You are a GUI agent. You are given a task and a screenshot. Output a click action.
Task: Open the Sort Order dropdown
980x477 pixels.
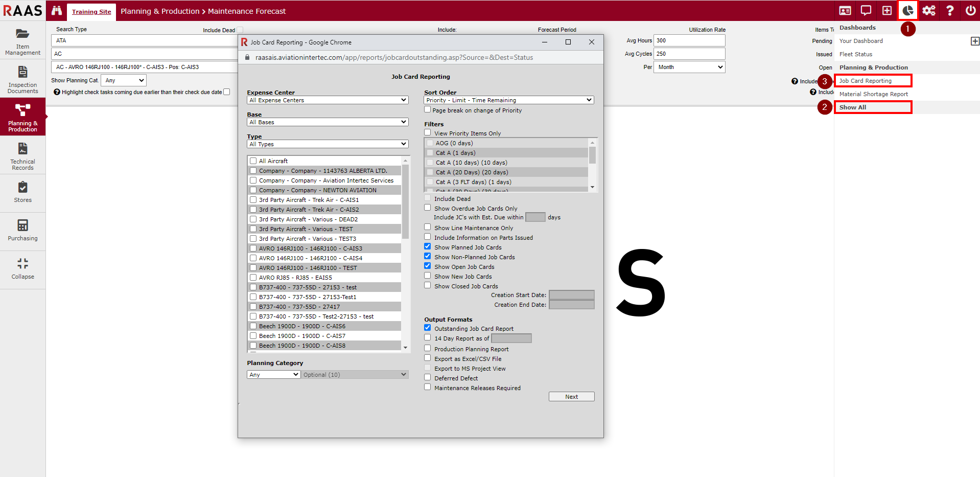click(508, 100)
